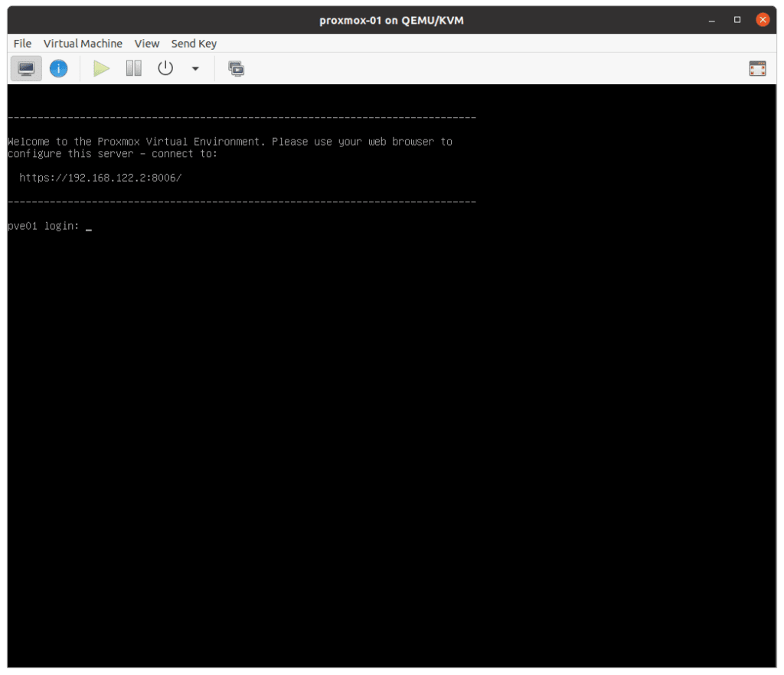Open virtual hardware details info icon
Screen dimensions: 784x675
(58, 68)
